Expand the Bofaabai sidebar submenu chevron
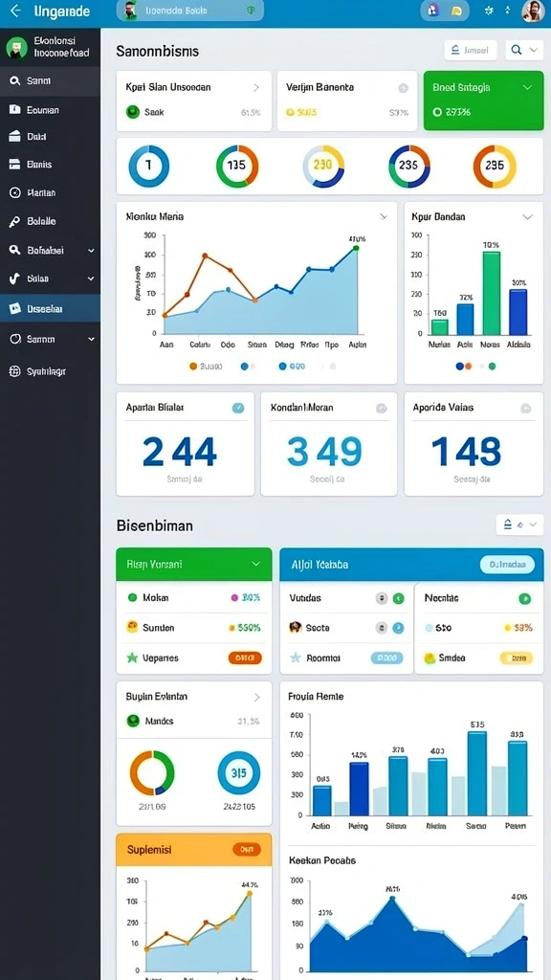Viewport: 551px width, 980px height. (x=91, y=251)
